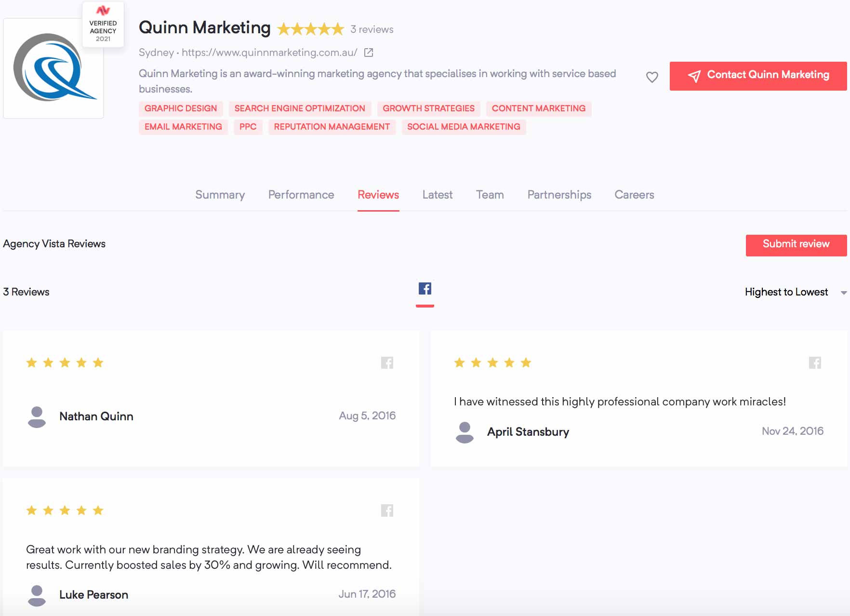Click the Quinn Marketing title heading

(x=205, y=28)
